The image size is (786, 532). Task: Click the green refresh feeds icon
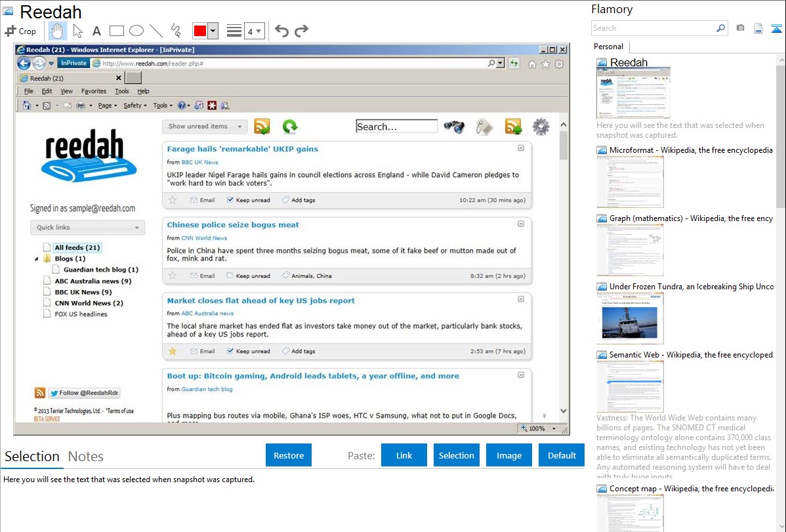tap(290, 127)
